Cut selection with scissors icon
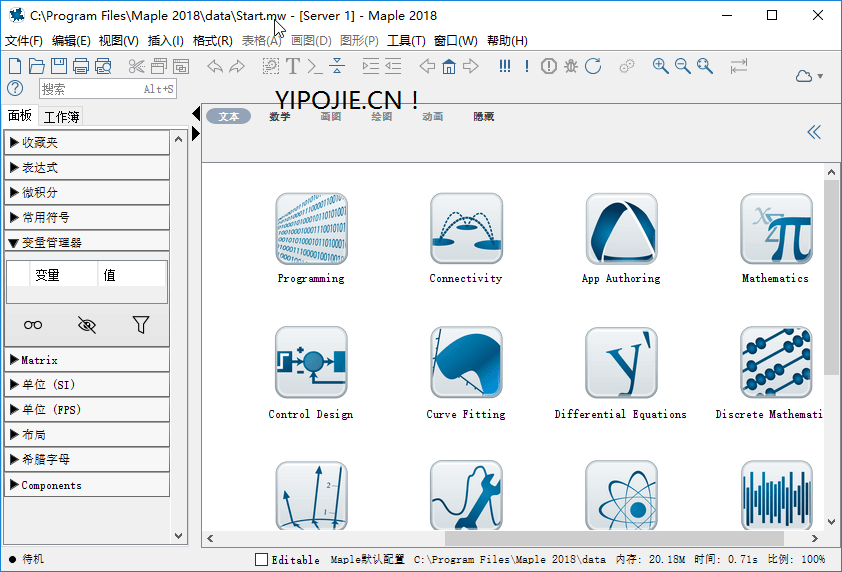842x572 pixels. pos(136,66)
